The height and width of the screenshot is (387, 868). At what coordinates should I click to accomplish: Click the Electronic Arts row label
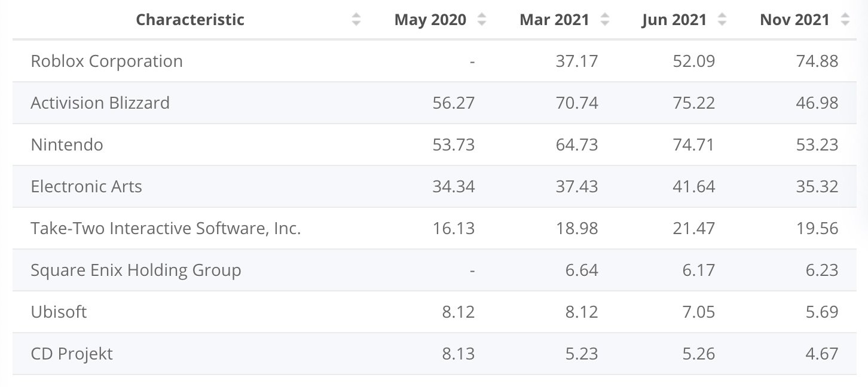[86, 186]
